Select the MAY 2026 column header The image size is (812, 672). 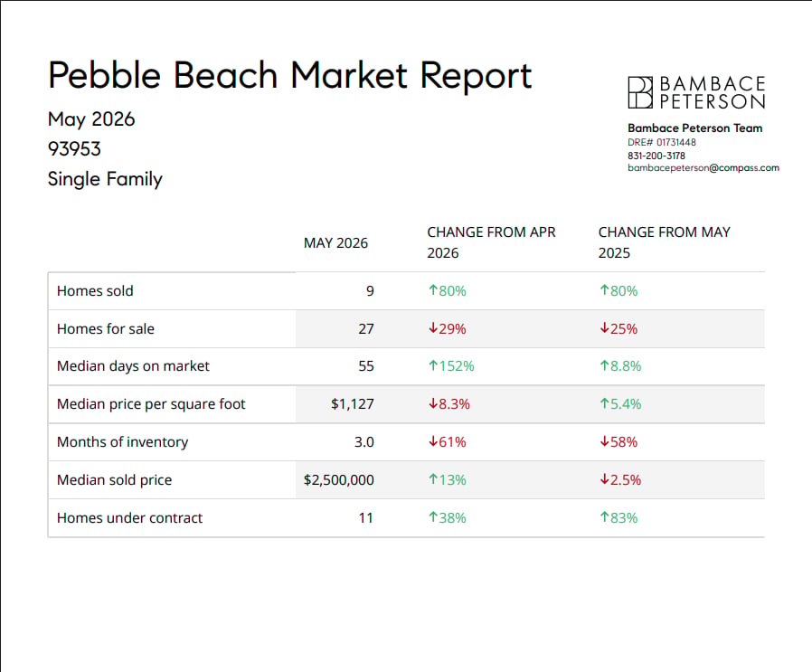tap(335, 243)
